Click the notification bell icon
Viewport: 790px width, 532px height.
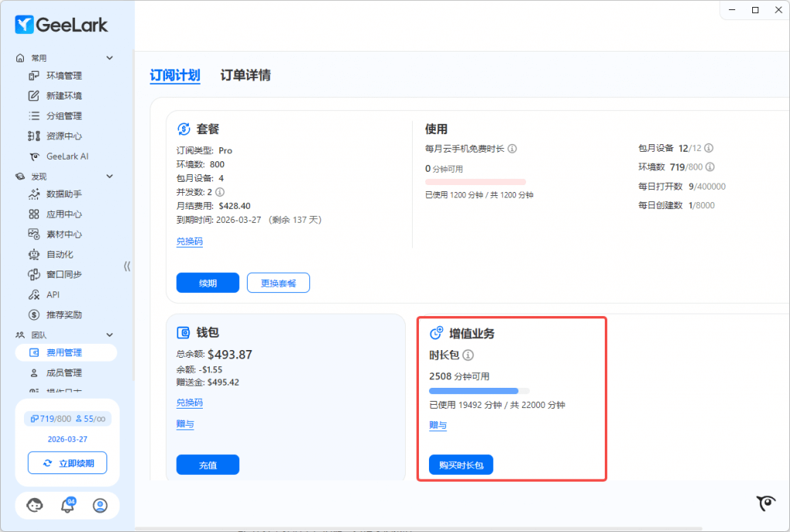tap(68, 506)
